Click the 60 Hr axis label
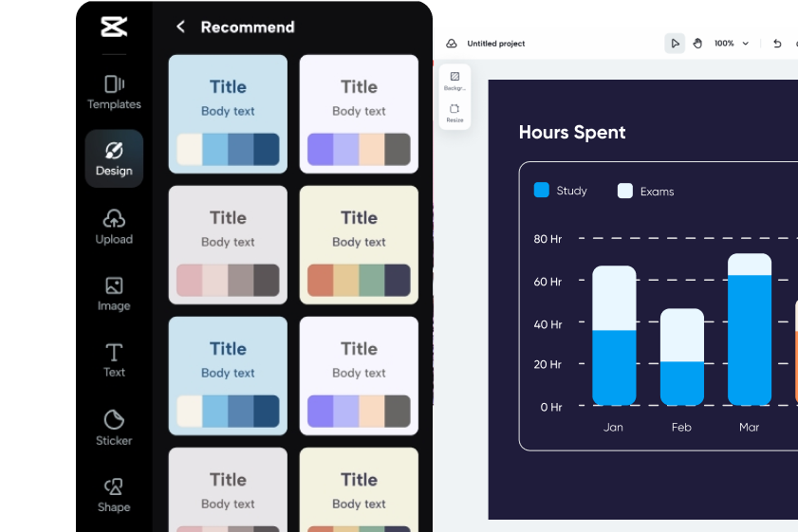The image size is (798, 532). coord(547,282)
